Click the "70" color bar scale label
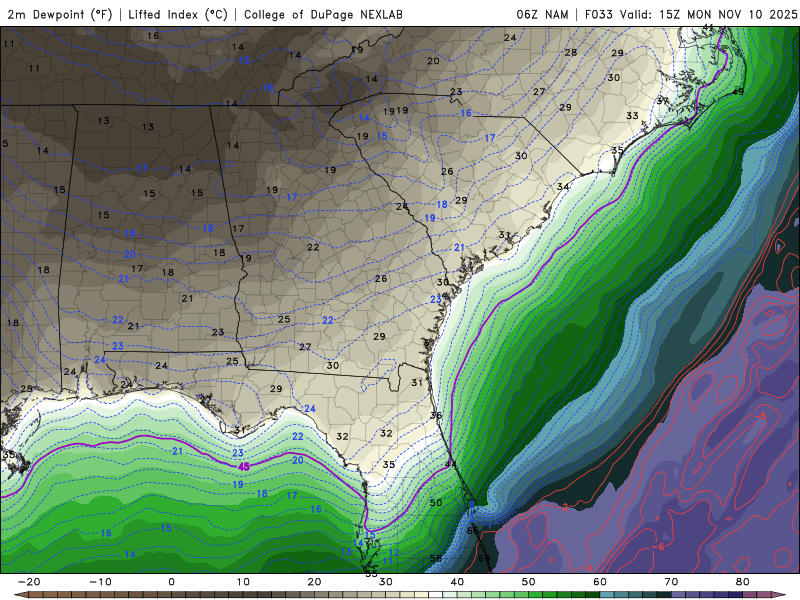This screenshot has height=600, width=800. (671, 582)
